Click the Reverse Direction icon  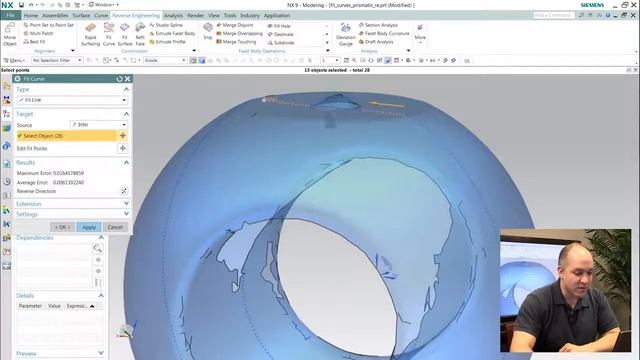pyautogui.click(x=124, y=191)
